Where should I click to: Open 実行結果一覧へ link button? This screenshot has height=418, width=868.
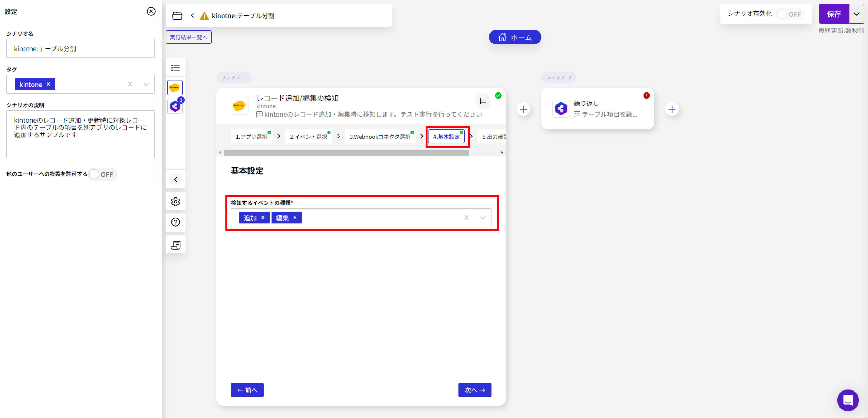[x=188, y=37]
